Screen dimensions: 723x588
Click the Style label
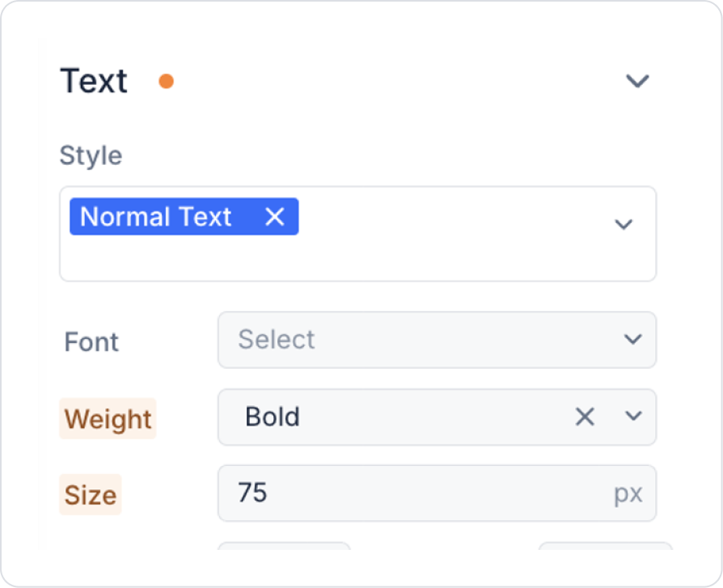91,155
